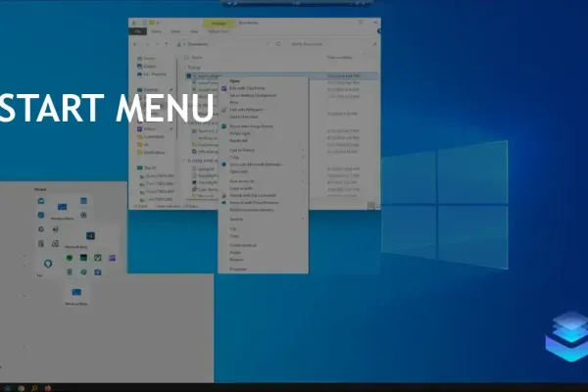This screenshot has width=588, height=392.
Task: Open the Xbox tile in Start menu
Action: pyautogui.click(x=98, y=258)
